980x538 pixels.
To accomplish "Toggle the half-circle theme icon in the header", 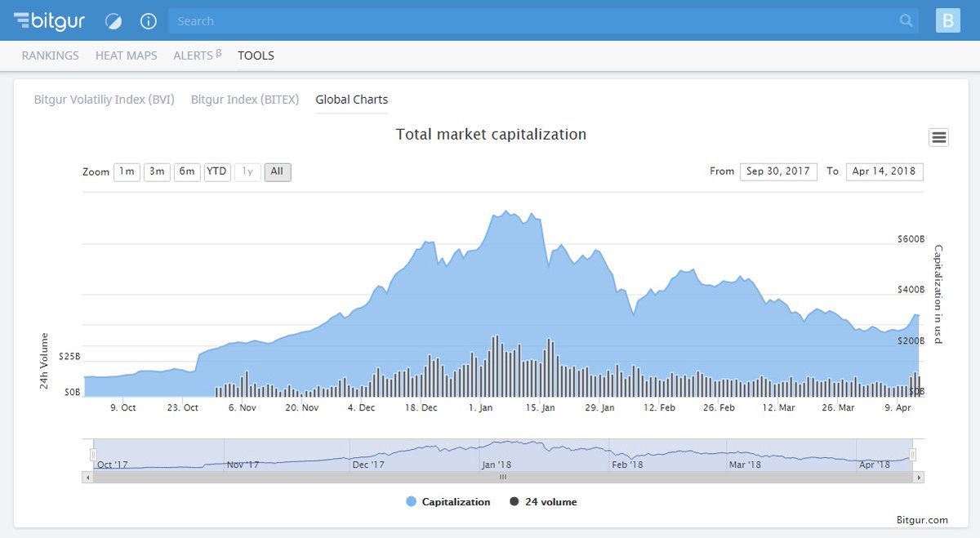I will tap(113, 21).
